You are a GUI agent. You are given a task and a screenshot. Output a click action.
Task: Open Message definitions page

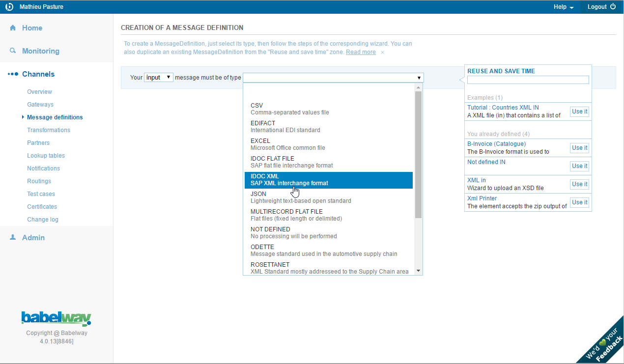(55, 117)
